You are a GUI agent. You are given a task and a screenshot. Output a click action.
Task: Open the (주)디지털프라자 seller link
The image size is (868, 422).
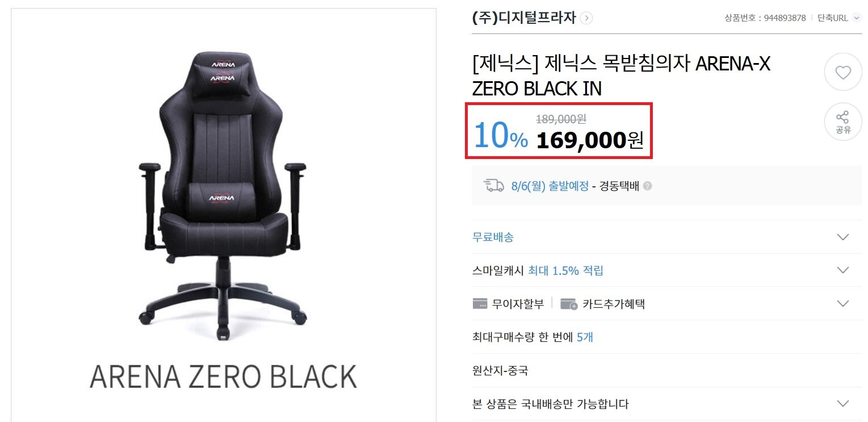coord(524,18)
